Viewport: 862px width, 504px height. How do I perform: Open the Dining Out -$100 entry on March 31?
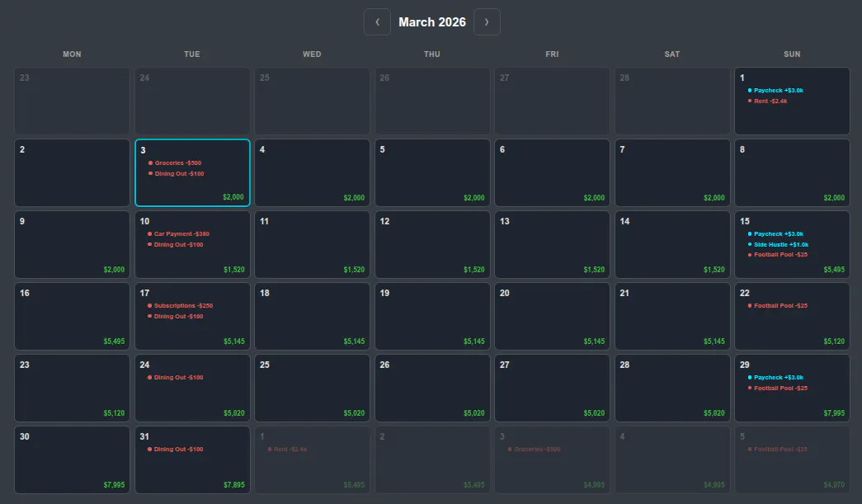point(176,449)
